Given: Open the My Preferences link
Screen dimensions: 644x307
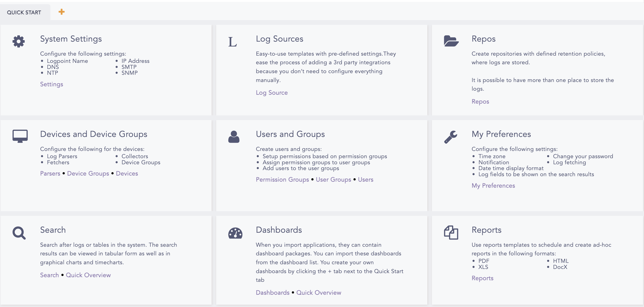Looking at the screenshot, I should point(493,186).
